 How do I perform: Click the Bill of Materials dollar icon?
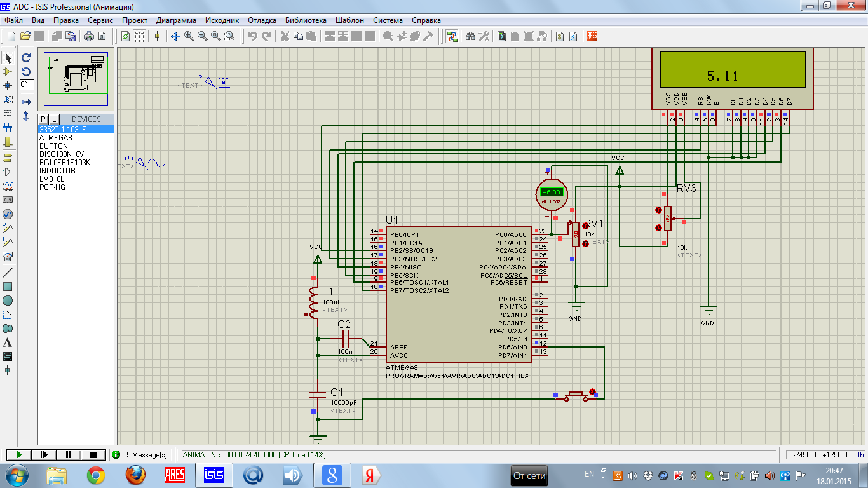[x=560, y=36]
